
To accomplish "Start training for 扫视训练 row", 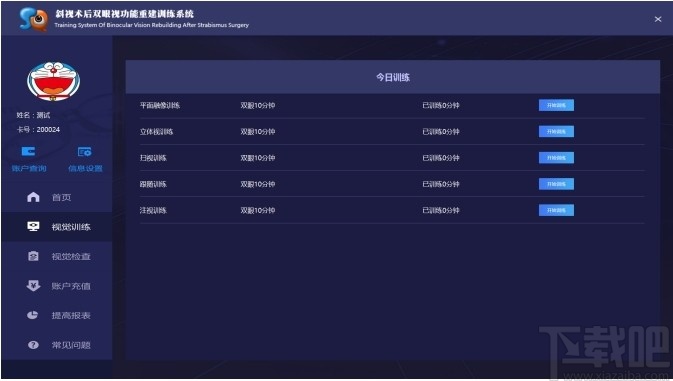I will (x=556, y=157).
